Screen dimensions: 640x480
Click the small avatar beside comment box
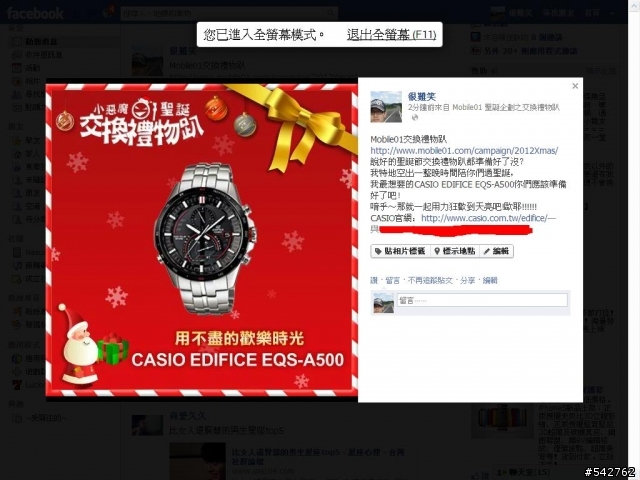[x=384, y=303]
